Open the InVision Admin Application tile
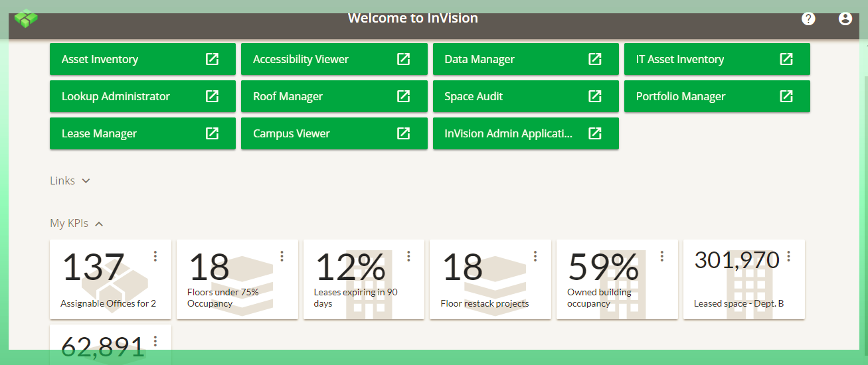The height and width of the screenshot is (365, 868). [x=526, y=133]
